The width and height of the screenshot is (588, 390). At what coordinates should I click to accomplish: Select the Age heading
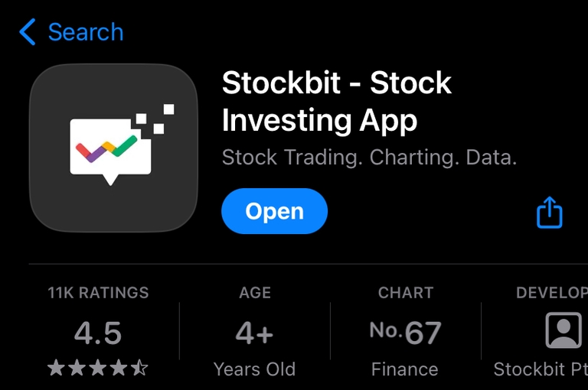[255, 293]
